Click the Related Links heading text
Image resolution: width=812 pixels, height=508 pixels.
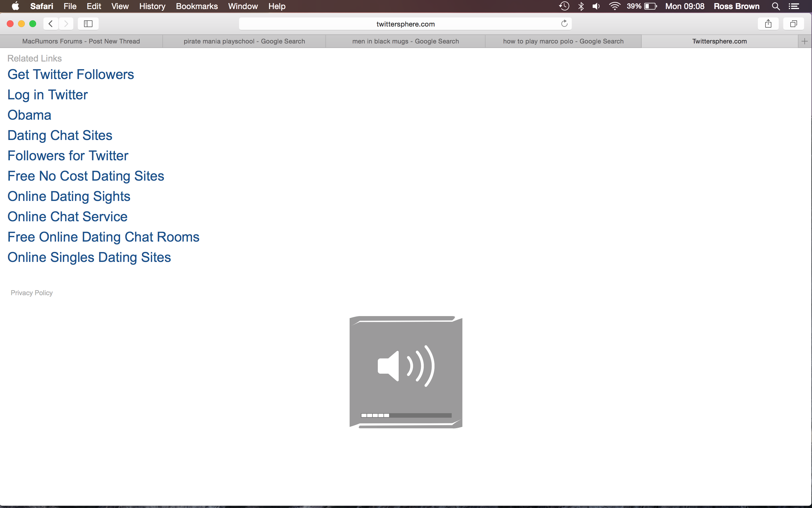tap(35, 58)
